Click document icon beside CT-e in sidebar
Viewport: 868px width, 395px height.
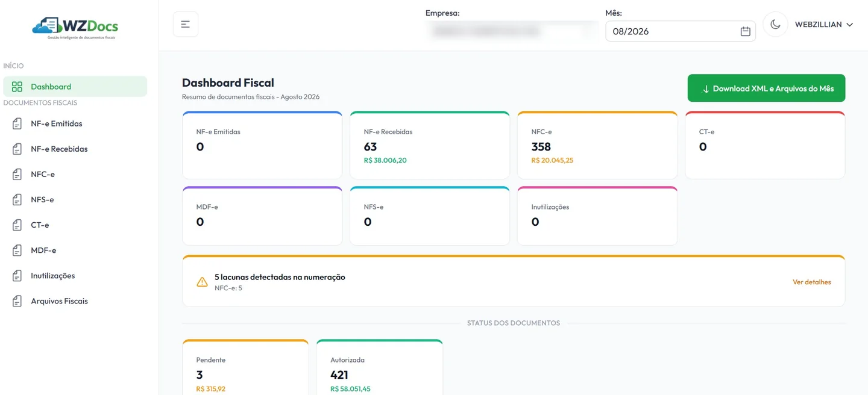(17, 225)
